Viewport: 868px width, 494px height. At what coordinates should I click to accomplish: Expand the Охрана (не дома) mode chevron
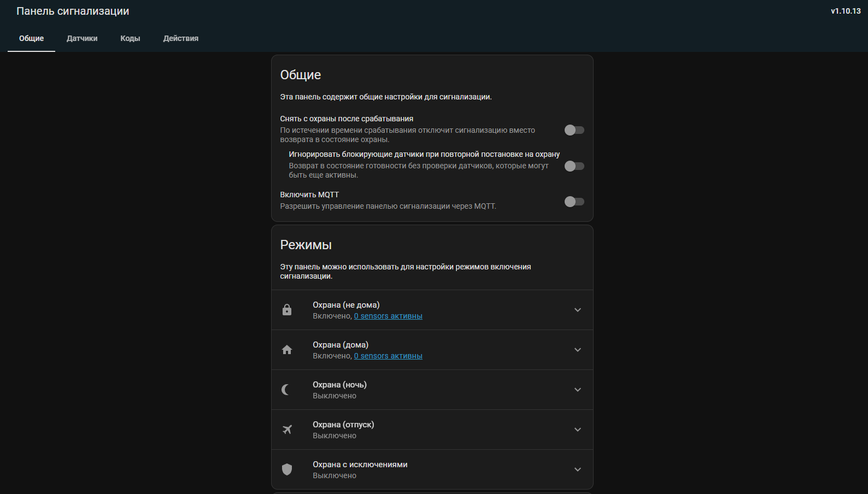click(x=578, y=310)
